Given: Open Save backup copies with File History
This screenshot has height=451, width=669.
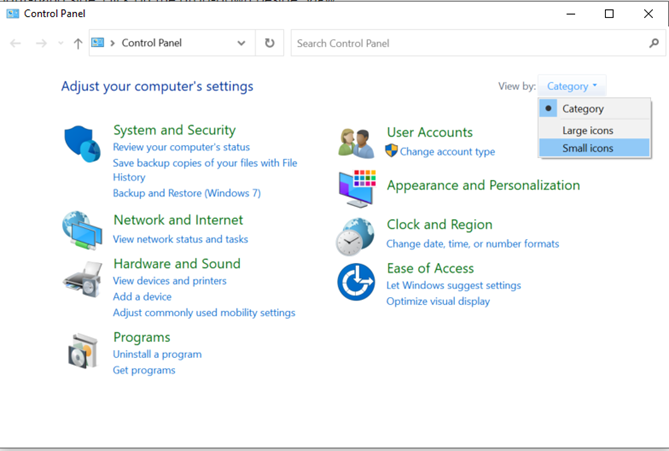Looking at the screenshot, I should tap(205, 170).
